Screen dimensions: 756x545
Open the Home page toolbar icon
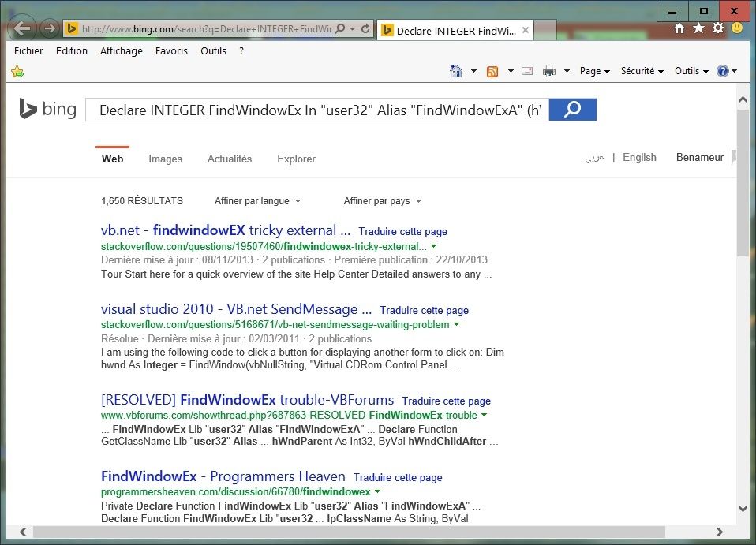(x=456, y=71)
